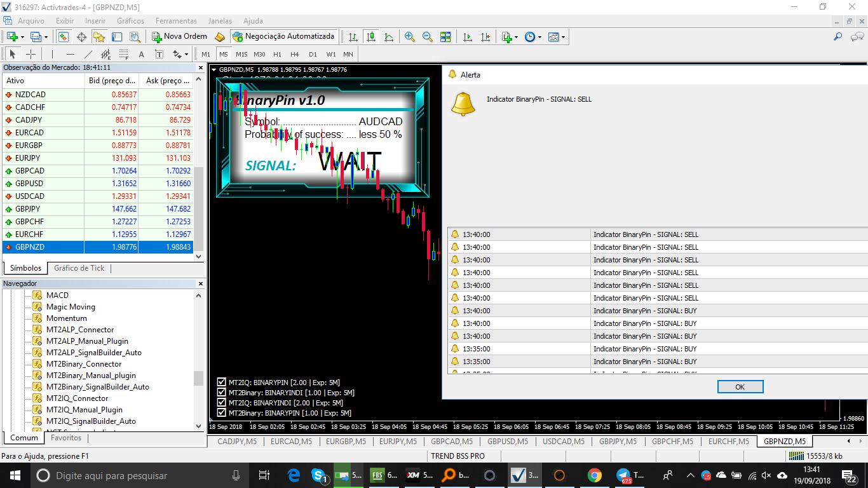This screenshot has height=488, width=868.
Task: Switch to Gráfico de Tick tab
Action: coord(79,268)
